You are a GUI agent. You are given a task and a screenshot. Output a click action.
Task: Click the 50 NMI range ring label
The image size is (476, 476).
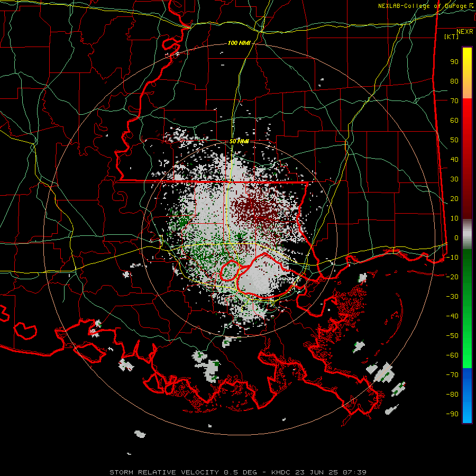pyautogui.click(x=239, y=141)
